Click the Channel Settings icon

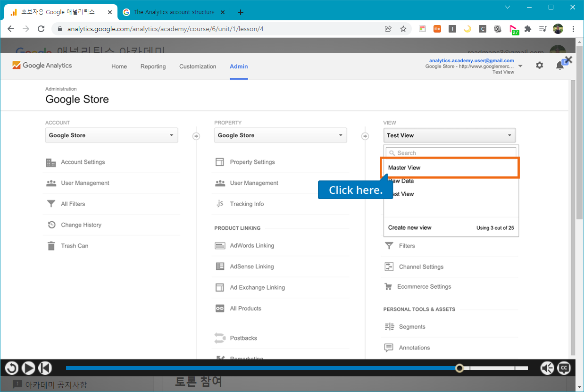pos(389,267)
